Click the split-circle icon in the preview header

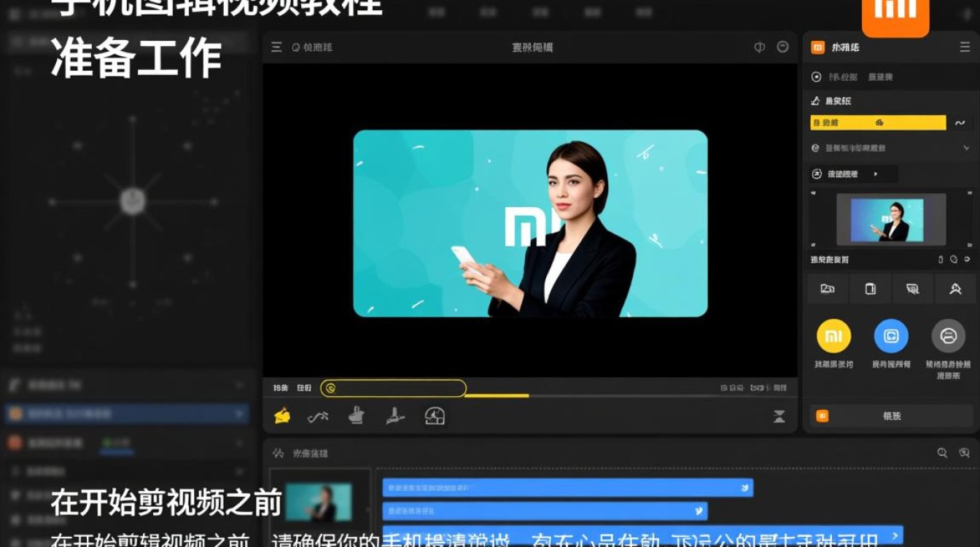click(760, 47)
